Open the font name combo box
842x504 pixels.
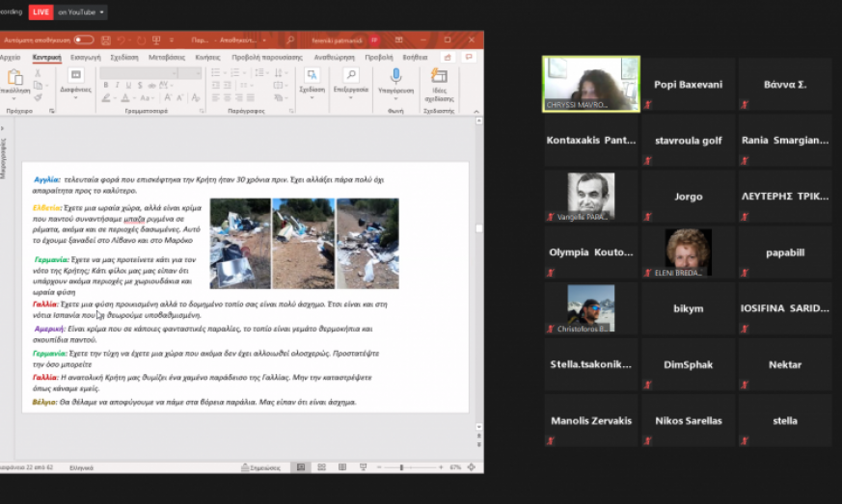pos(139,73)
